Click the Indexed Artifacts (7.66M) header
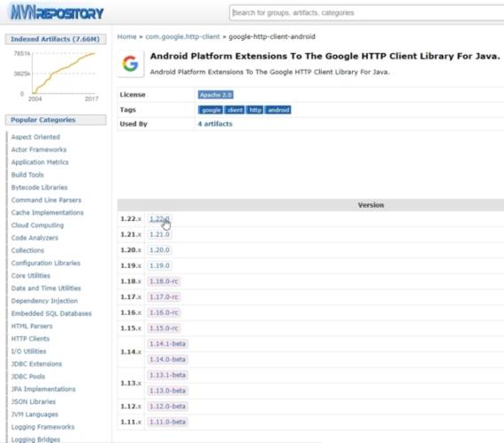 [56, 39]
